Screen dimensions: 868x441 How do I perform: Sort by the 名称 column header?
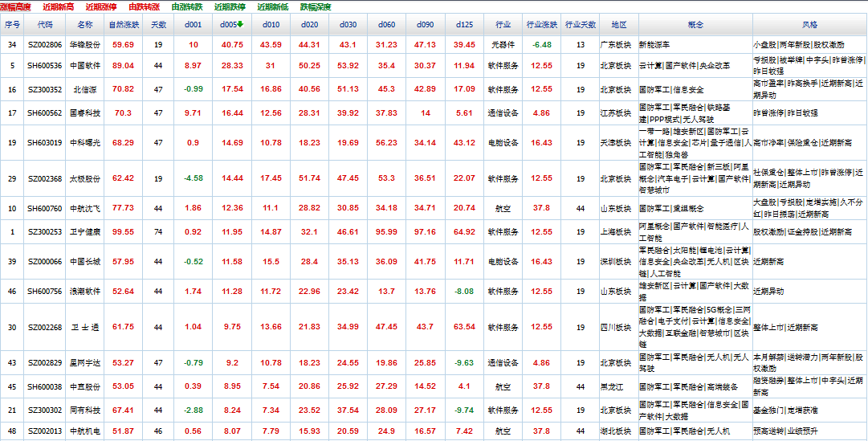85,25
